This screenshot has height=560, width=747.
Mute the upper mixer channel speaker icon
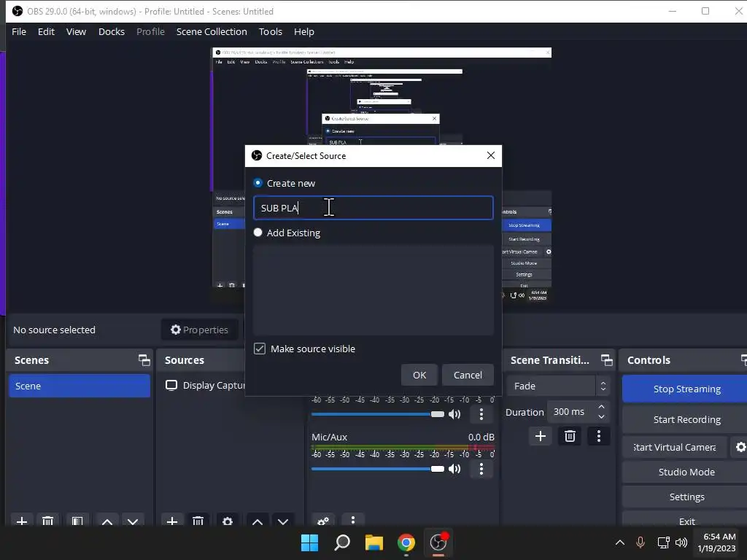click(x=455, y=414)
